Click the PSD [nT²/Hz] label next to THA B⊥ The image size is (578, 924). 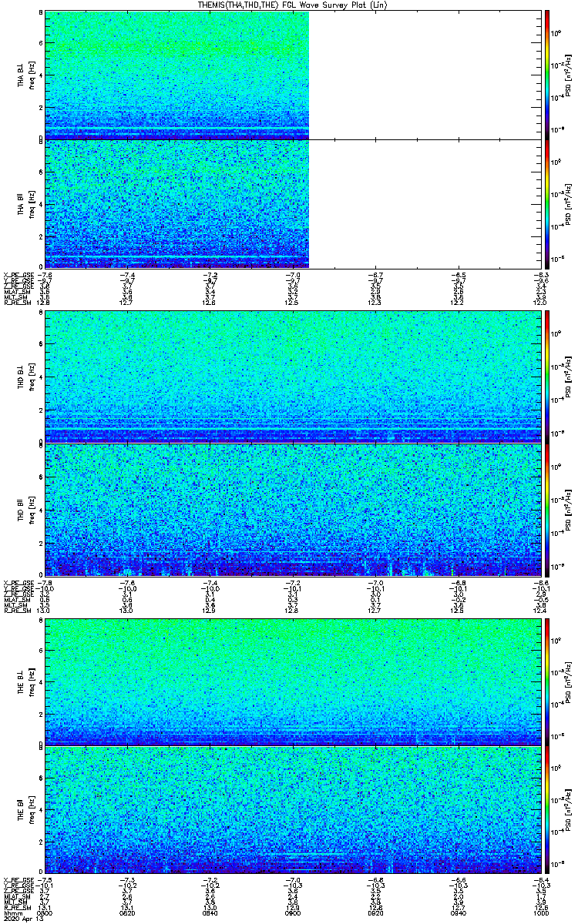(x=570, y=75)
